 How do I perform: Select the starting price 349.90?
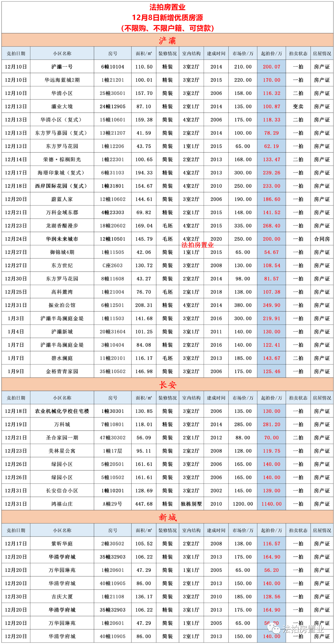pyautogui.click(x=272, y=305)
